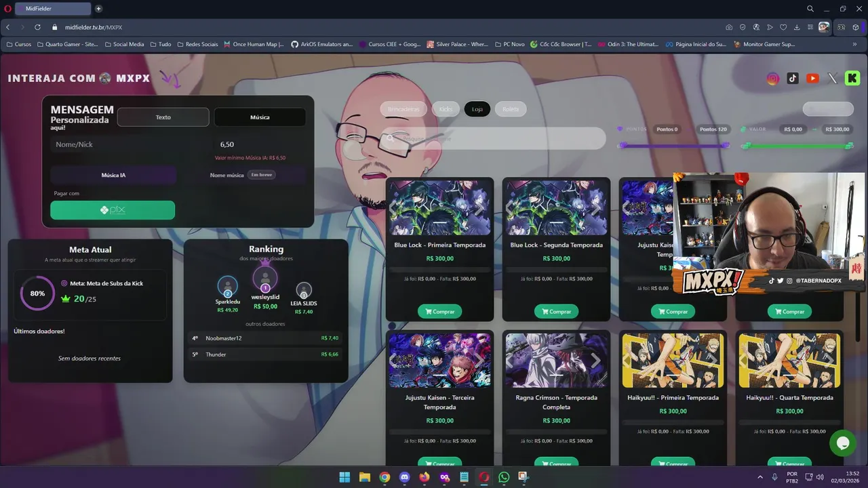Take a snapshot with camera icon

729,27
